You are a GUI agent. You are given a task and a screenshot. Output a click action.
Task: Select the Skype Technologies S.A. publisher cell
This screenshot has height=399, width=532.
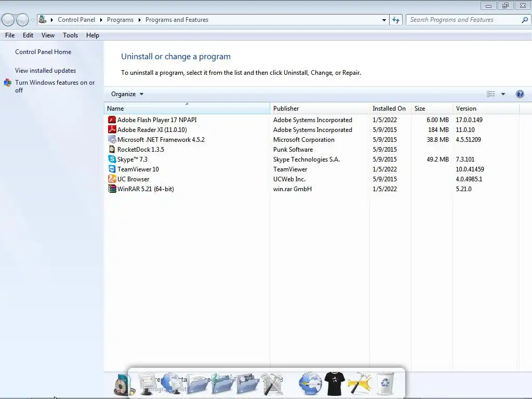(307, 159)
